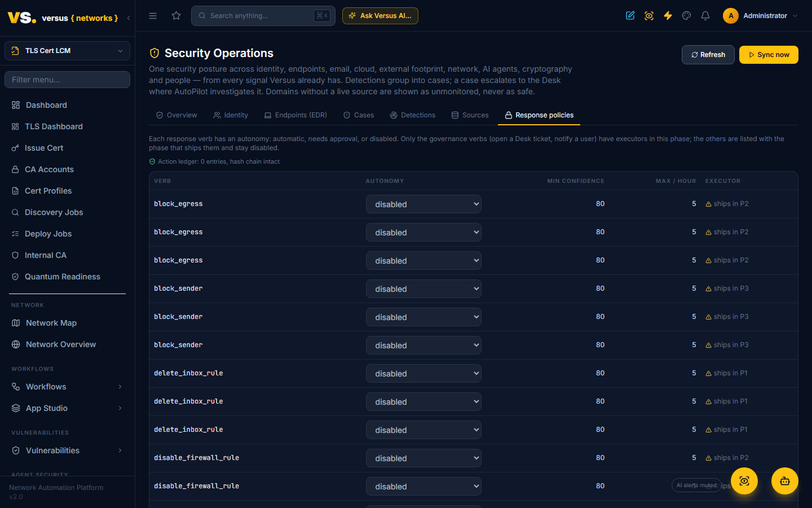
Task: Focus the Filter menu input
Action: pos(67,80)
